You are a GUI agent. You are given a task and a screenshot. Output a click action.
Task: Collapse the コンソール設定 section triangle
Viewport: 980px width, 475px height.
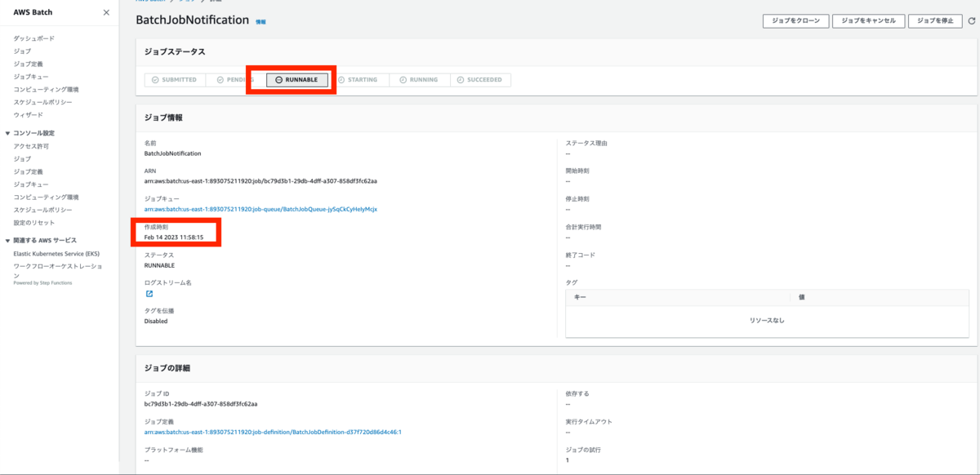click(x=7, y=133)
